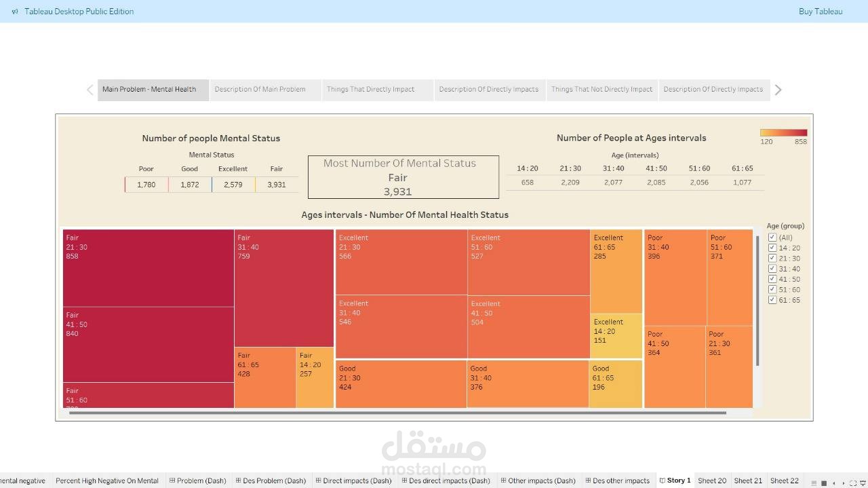The width and height of the screenshot is (868, 488).
Task: Select the Excellent 14 : 20 151 block
Action: tap(616, 336)
